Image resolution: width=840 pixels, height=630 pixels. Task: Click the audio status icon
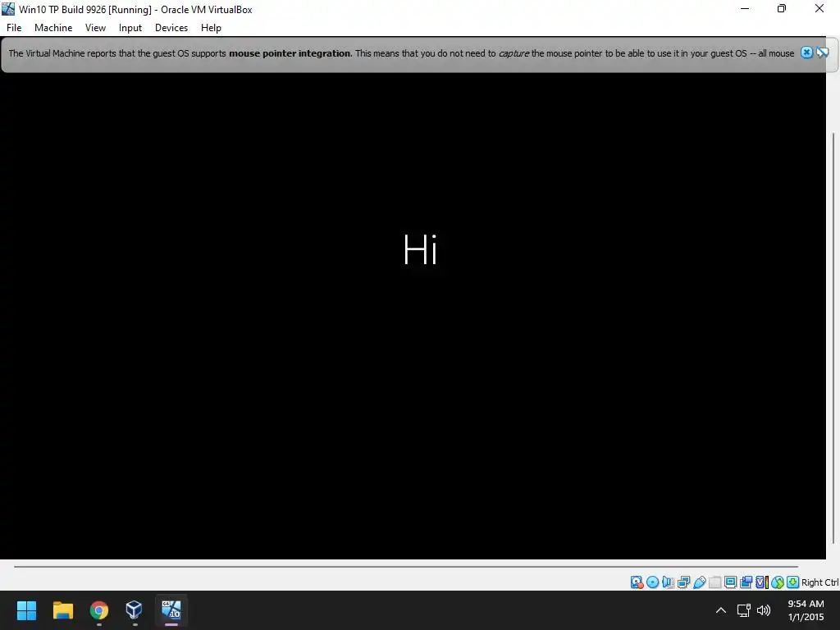(x=668, y=582)
